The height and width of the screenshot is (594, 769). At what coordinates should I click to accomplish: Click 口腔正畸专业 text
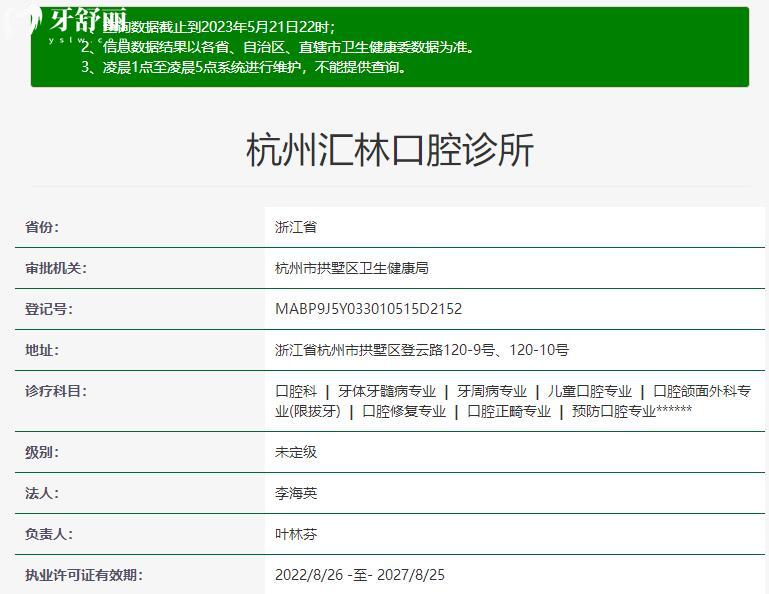(x=509, y=411)
